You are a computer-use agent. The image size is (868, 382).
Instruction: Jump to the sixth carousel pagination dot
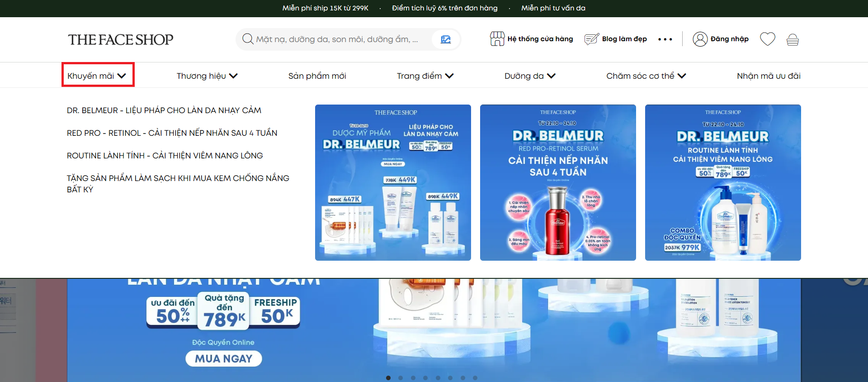click(x=450, y=378)
